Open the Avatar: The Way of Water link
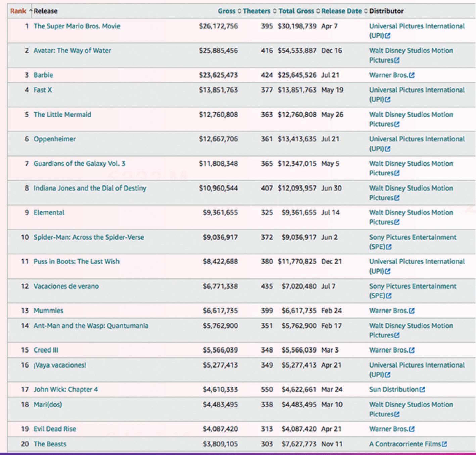Viewport: 476px width, 455px height. tap(72, 50)
